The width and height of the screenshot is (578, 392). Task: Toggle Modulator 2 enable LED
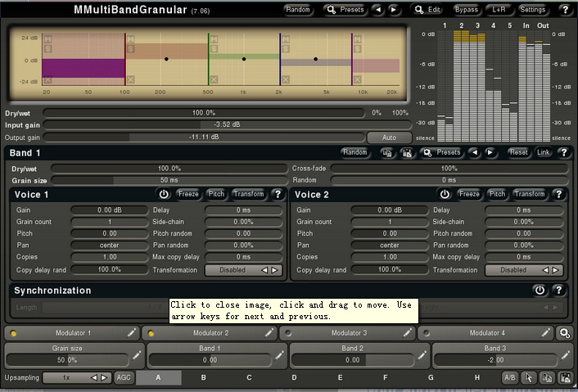pyautogui.click(x=151, y=333)
